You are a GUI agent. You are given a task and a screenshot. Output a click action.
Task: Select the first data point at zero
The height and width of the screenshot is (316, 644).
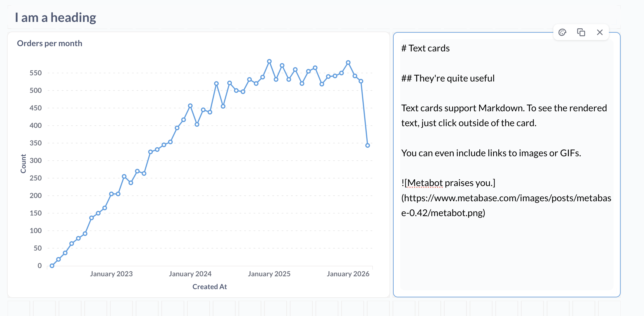click(x=52, y=266)
